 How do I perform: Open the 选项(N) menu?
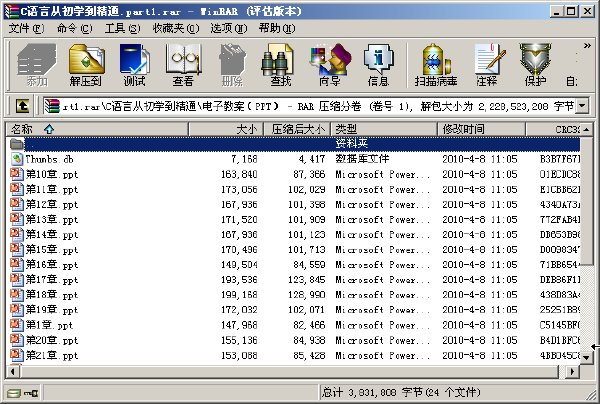point(228,28)
